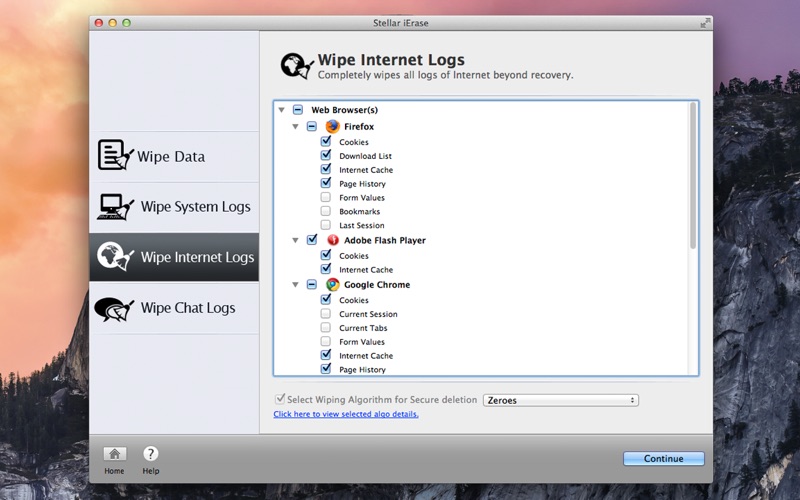800x500 pixels.
Task: Enable Chrome Current Tabs checkbox
Action: pos(326,327)
